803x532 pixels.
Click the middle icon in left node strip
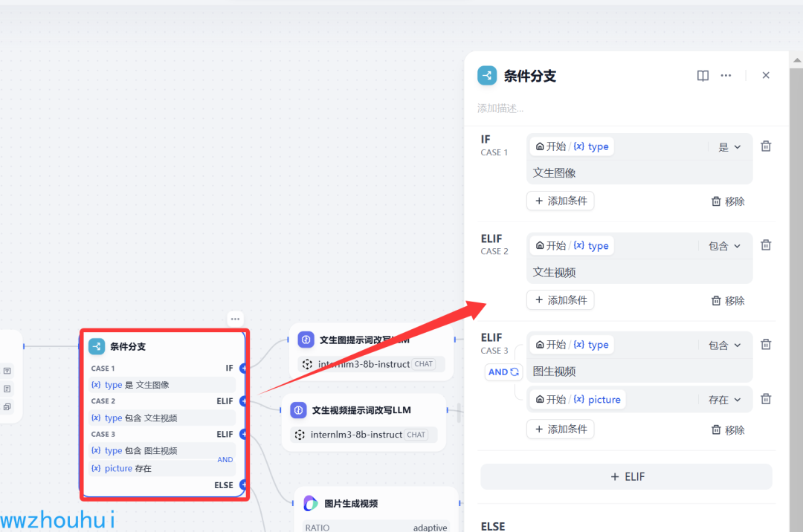point(7,389)
